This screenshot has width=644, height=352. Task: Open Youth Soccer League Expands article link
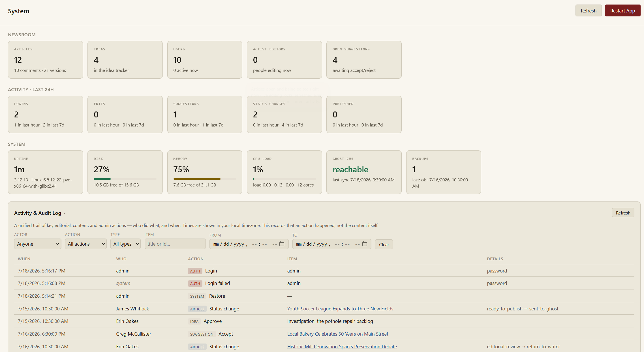pos(340,309)
